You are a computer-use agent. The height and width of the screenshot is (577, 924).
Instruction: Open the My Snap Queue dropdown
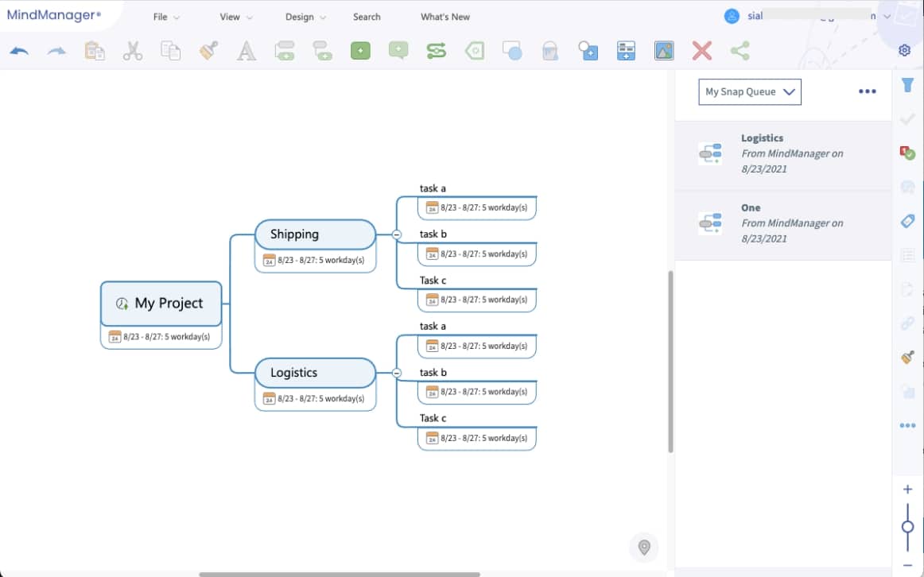coord(749,92)
